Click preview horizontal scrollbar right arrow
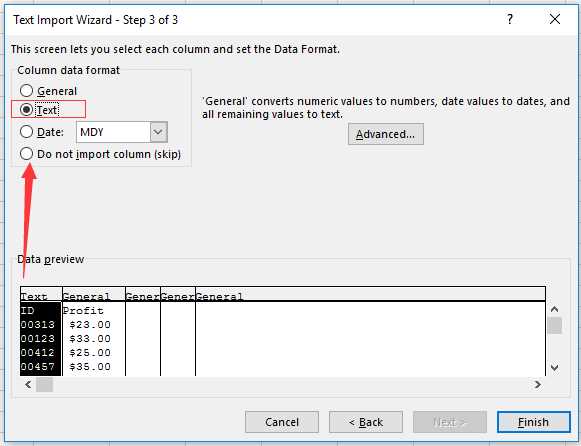The width and height of the screenshot is (581, 446). coord(538,385)
